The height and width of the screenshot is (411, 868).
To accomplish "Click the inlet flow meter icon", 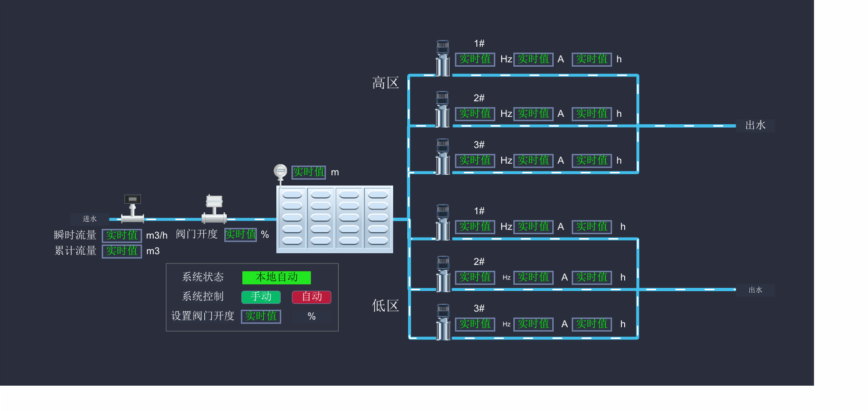I will [x=132, y=208].
